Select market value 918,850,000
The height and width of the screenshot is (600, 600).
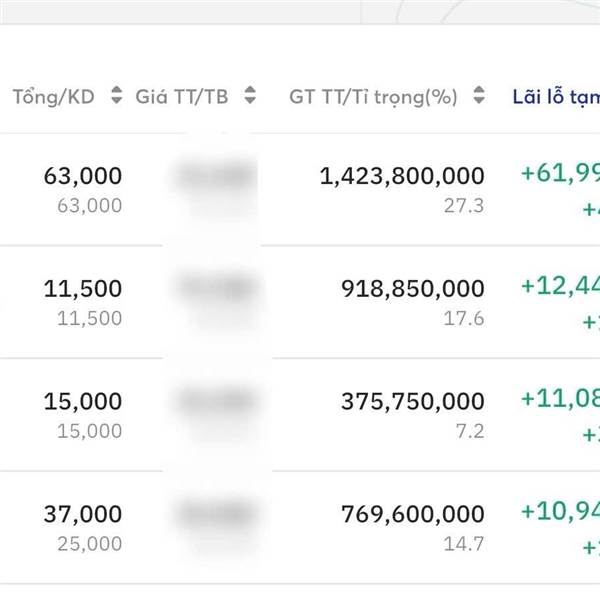tap(412, 289)
